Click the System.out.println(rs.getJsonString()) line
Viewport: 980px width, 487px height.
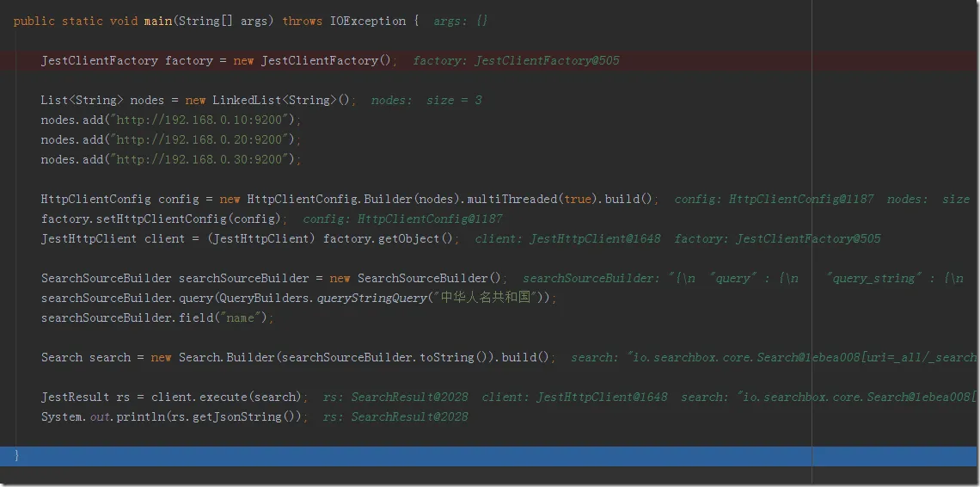coord(175,417)
